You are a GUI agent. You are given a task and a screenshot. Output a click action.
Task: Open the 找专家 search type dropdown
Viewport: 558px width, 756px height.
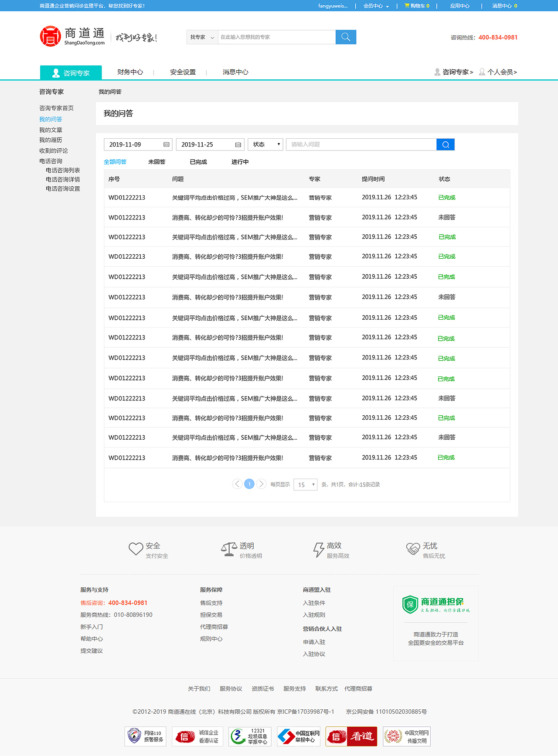coord(202,37)
